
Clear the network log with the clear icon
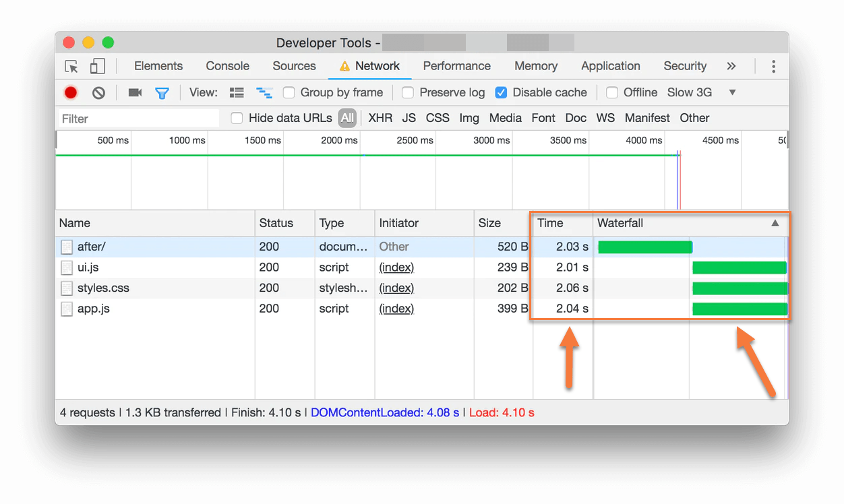pyautogui.click(x=98, y=93)
